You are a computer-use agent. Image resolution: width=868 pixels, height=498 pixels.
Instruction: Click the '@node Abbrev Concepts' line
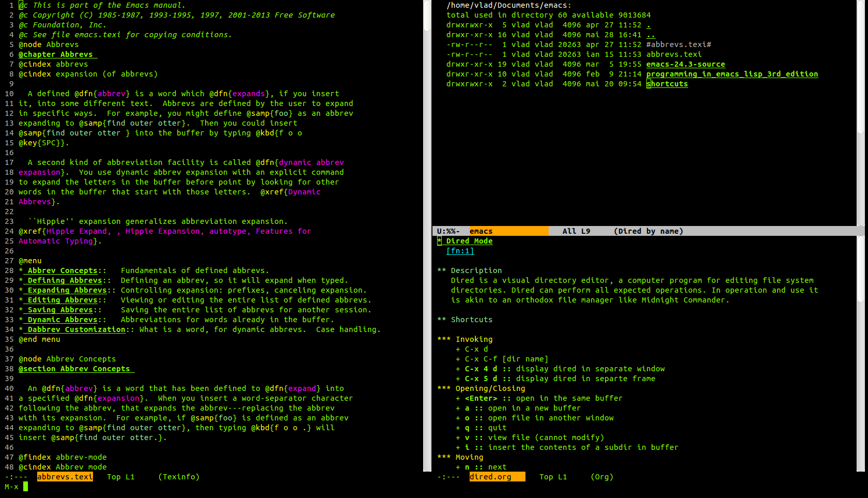pyautogui.click(x=67, y=359)
